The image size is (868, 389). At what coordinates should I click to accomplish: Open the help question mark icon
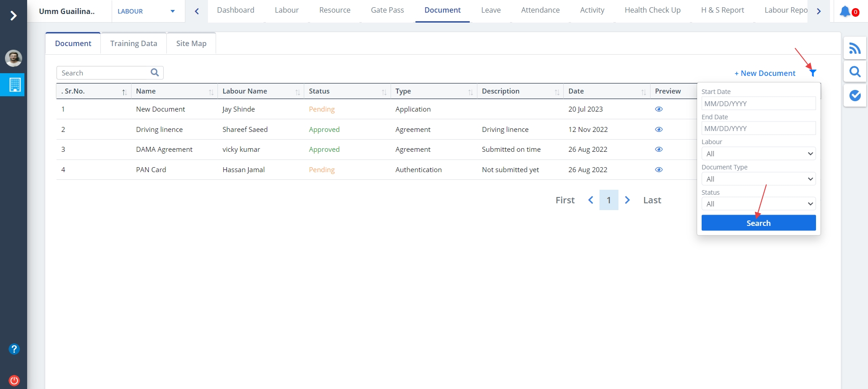pyautogui.click(x=14, y=349)
